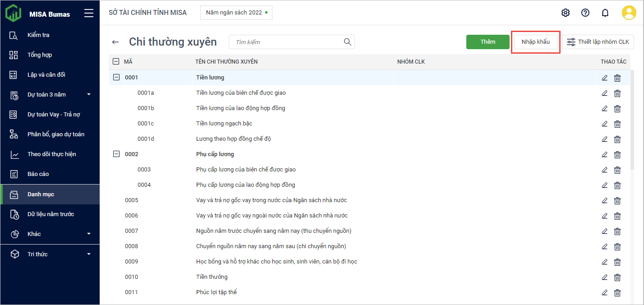Click the Nhập khẩu button
This screenshot has height=305, width=644.
pyautogui.click(x=535, y=42)
